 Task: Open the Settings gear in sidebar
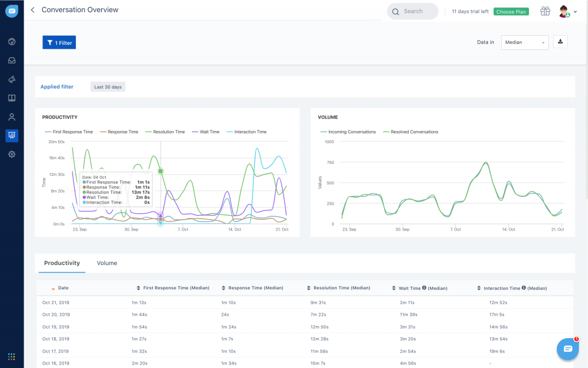click(x=11, y=154)
